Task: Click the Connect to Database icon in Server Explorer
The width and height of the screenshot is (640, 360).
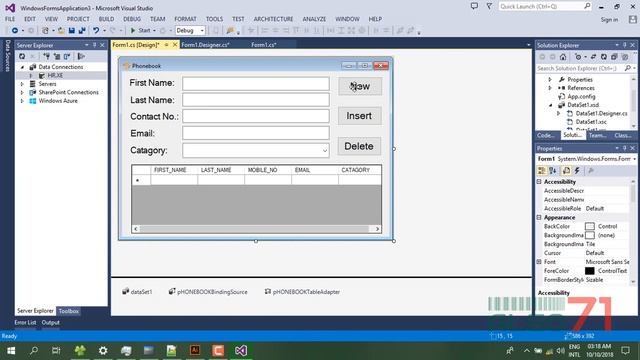Action: tap(47, 56)
